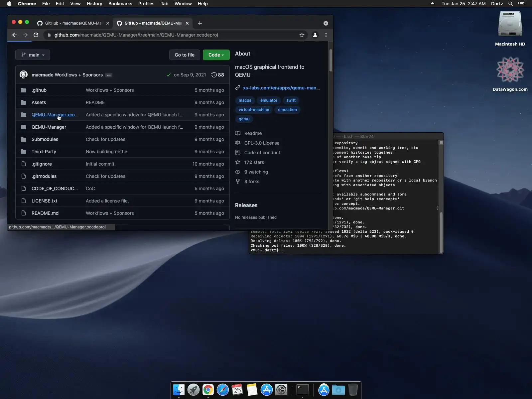The image size is (532, 399).
Task: Open the Third-Party folder
Action: coord(44,152)
